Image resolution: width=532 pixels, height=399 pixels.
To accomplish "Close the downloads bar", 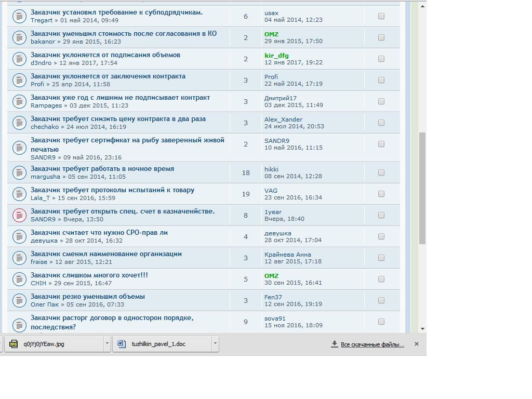I will point(416,344).
